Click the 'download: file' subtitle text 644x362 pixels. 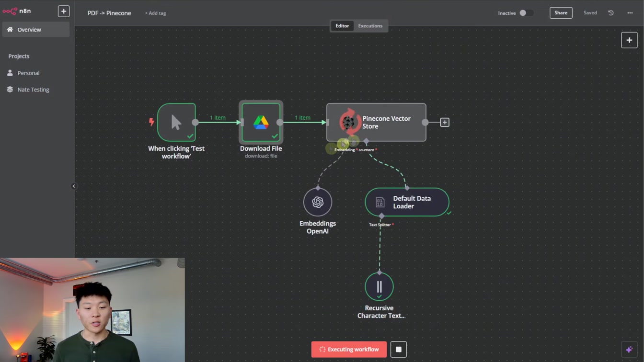tap(261, 156)
